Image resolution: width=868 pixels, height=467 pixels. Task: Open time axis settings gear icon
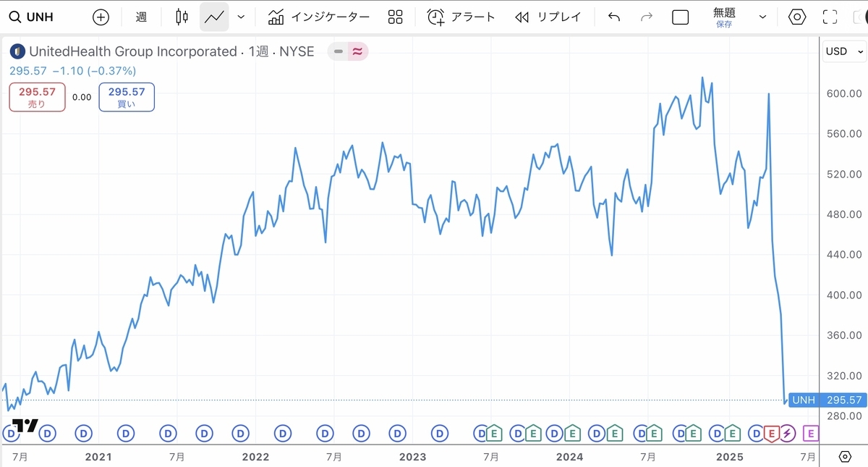pyautogui.click(x=845, y=456)
